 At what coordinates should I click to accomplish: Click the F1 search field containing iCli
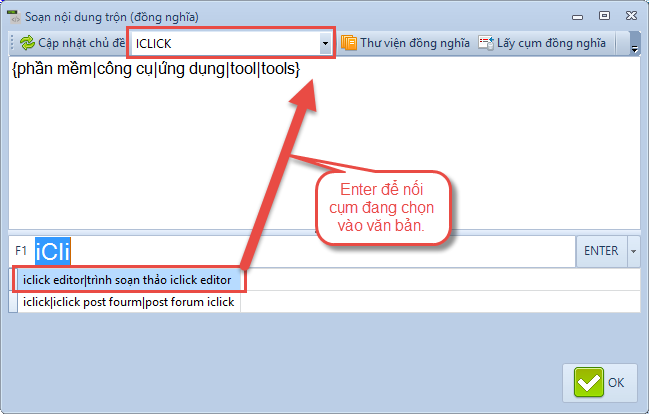[304, 251]
